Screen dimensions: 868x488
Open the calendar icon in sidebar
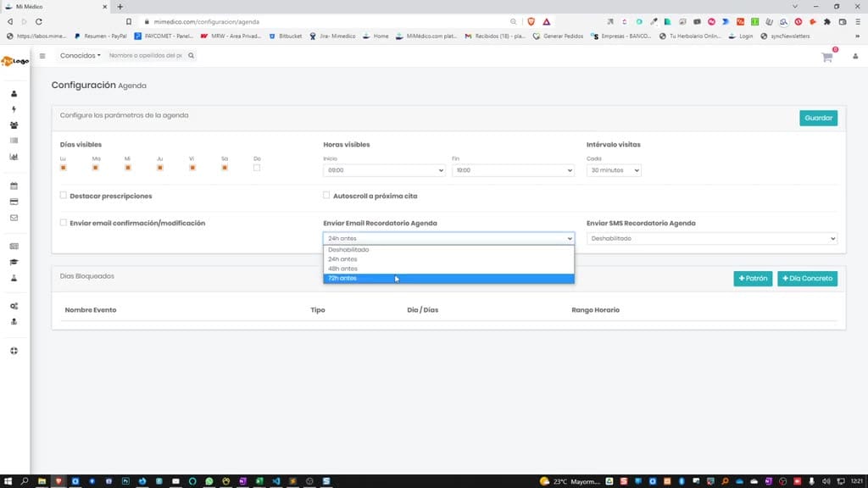[x=14, y=186]
